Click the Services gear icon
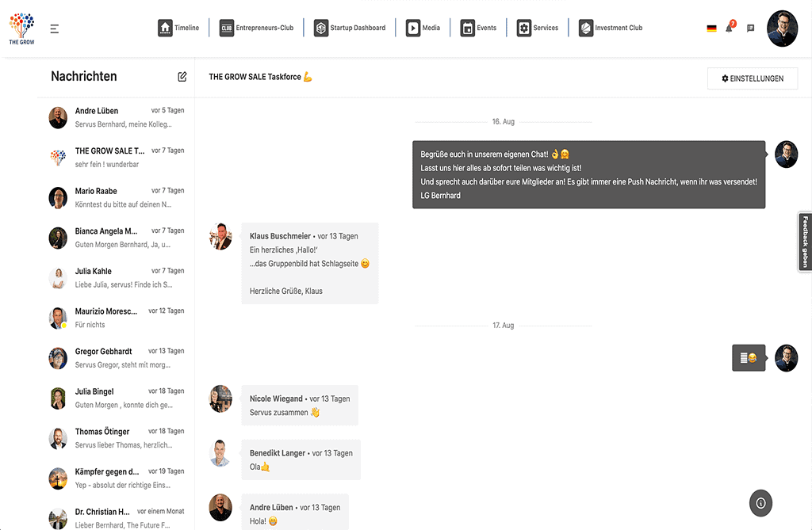 (523, 28)
